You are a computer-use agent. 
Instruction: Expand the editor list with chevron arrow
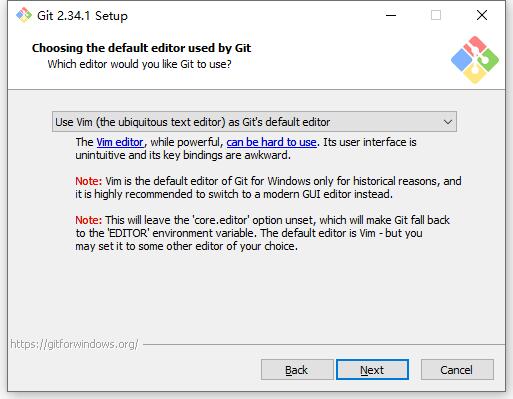[448, 122]
